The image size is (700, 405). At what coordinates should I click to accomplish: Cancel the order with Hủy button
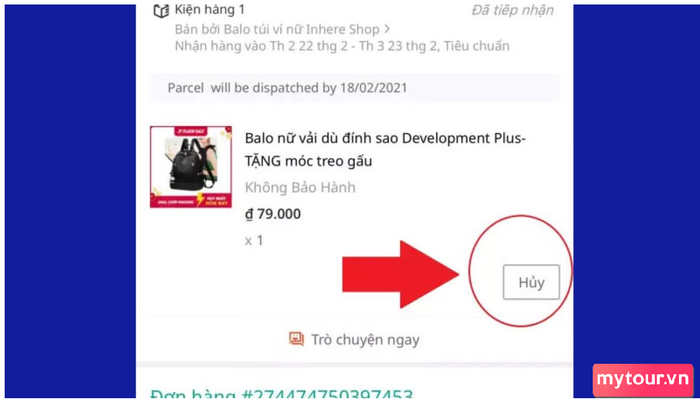coord(531,282)
